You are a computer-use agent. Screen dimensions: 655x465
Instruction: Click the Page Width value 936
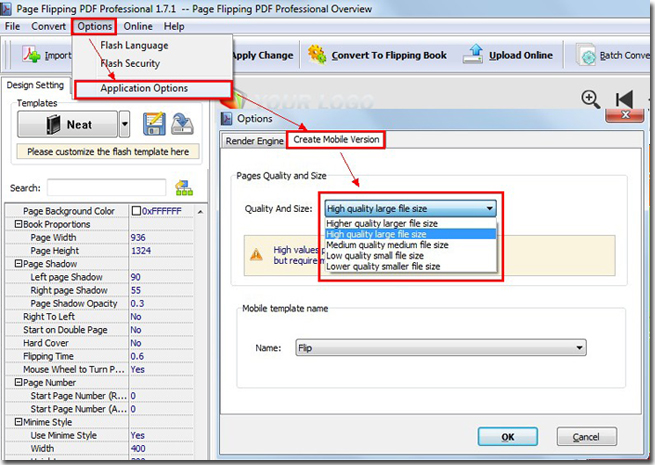click(138, 237)
